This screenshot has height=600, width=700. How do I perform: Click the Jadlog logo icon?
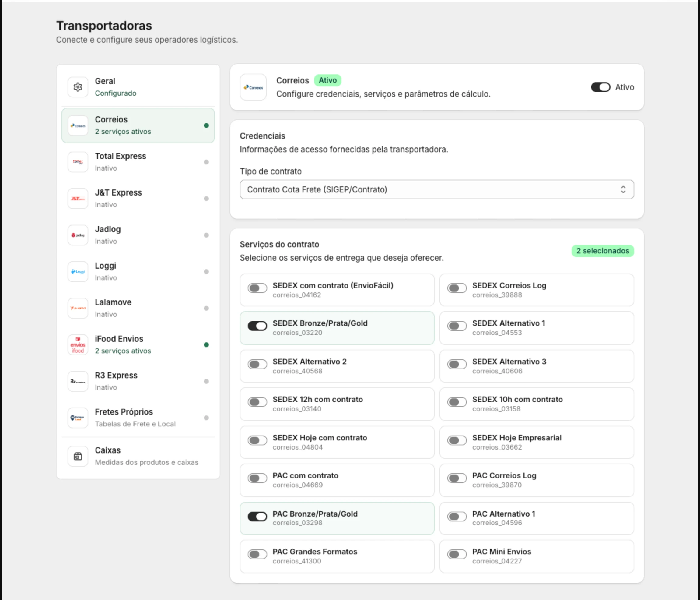78,235
